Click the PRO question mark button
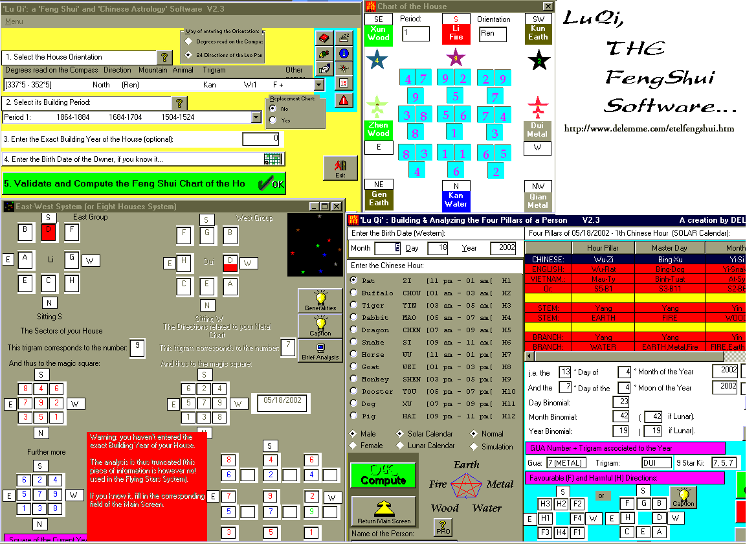756x544 pixels. (x=443, y=527)
